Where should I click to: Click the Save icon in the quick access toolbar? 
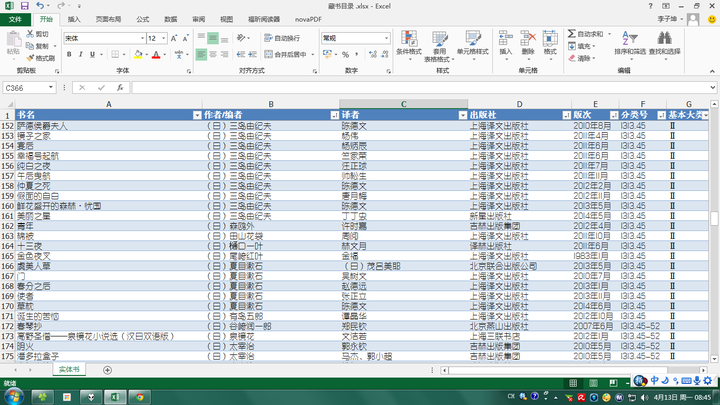point(24,6)
